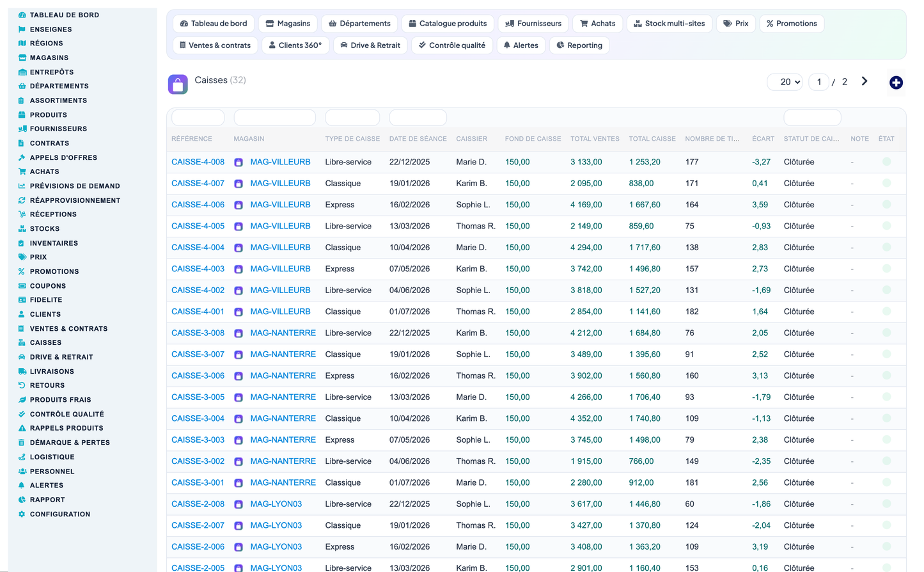Click the Retours undo icon in sidebar
The height and width of the screenshot is (572, 924).
point(22,385)
